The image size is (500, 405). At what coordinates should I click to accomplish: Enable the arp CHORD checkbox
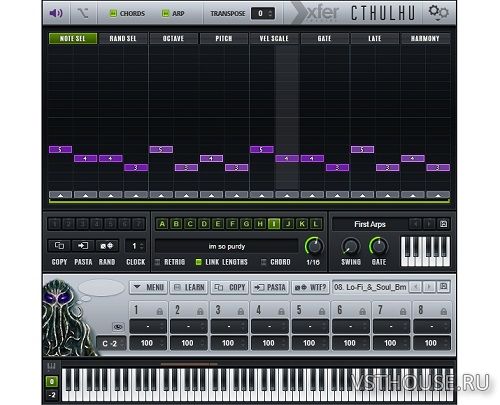point(263,262)
